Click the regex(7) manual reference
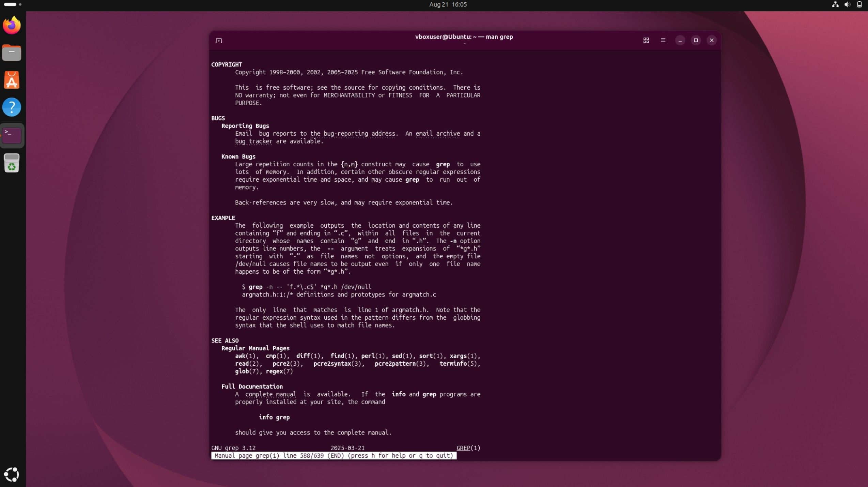 pos(279,371)
